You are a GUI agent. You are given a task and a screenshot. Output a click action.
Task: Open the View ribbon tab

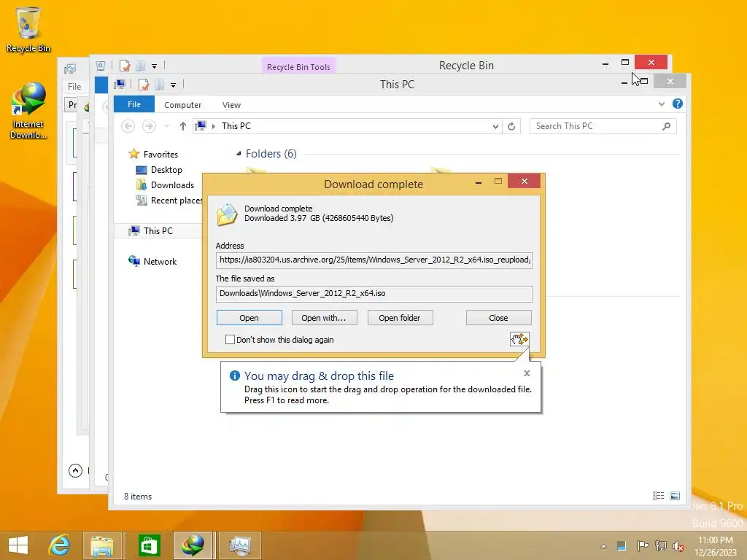[x=231, y=105]
